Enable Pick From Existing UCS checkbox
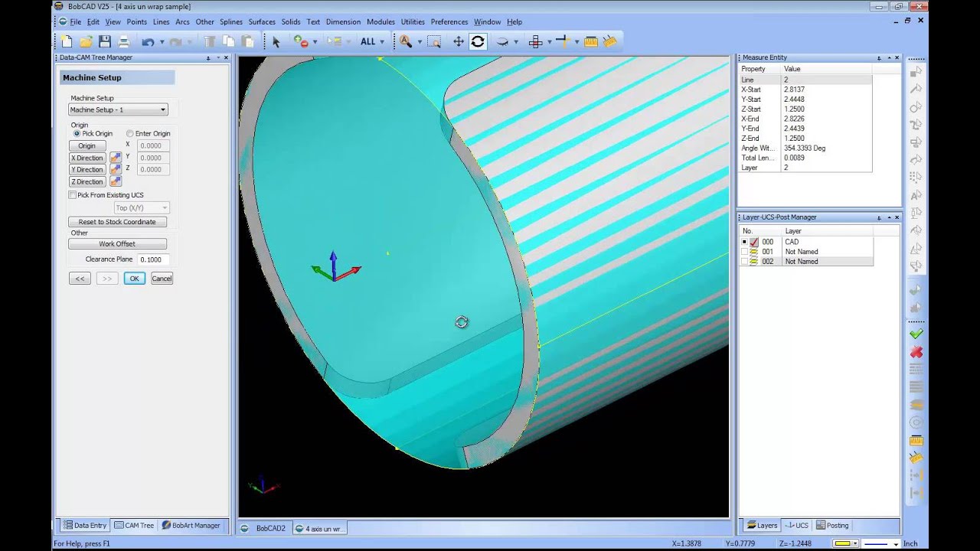 tap(73, 195)
